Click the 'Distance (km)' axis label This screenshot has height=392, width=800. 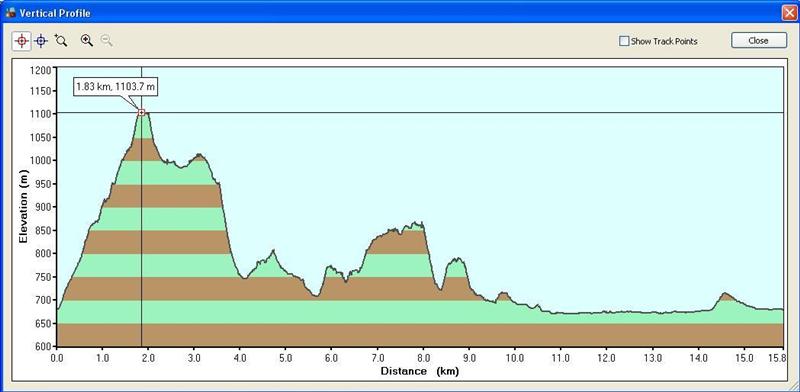(x=419, y=371)
